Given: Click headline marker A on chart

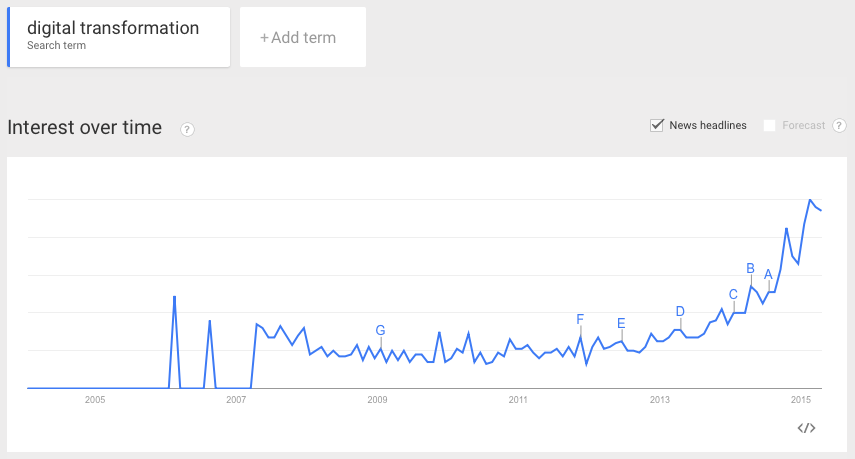Looking at the screenshot, I should pyautogui.click(x=768, y=274).
